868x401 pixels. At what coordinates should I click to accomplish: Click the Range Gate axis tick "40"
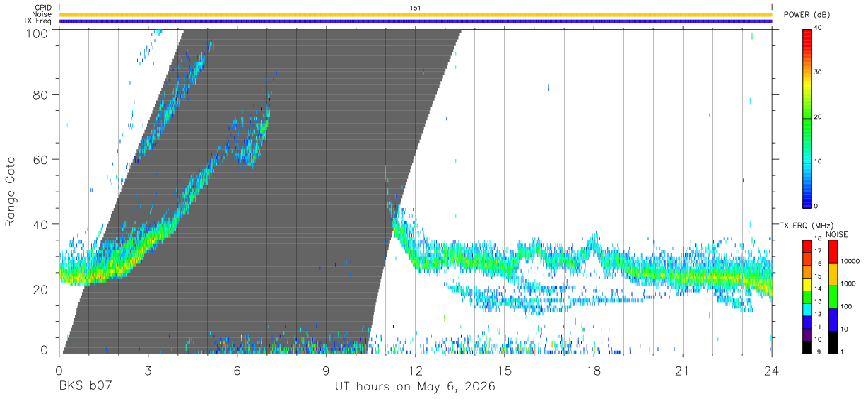click(x=41, y=225)
